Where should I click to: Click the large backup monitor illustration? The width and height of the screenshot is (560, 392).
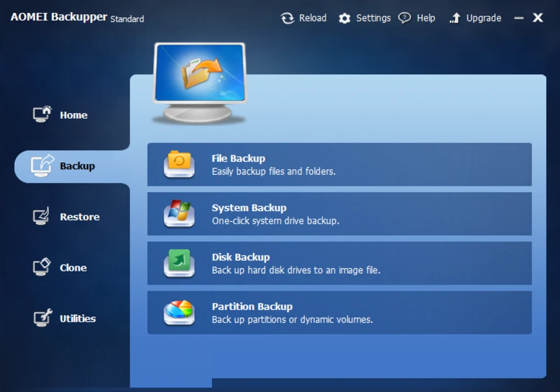pyautogui.click(x=200, y=83)
